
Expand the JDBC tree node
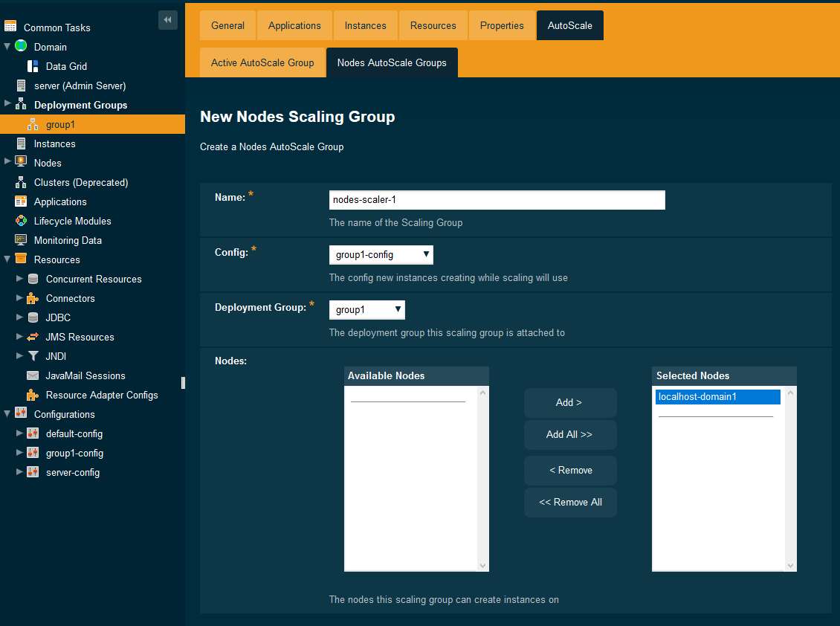(19, 317)
